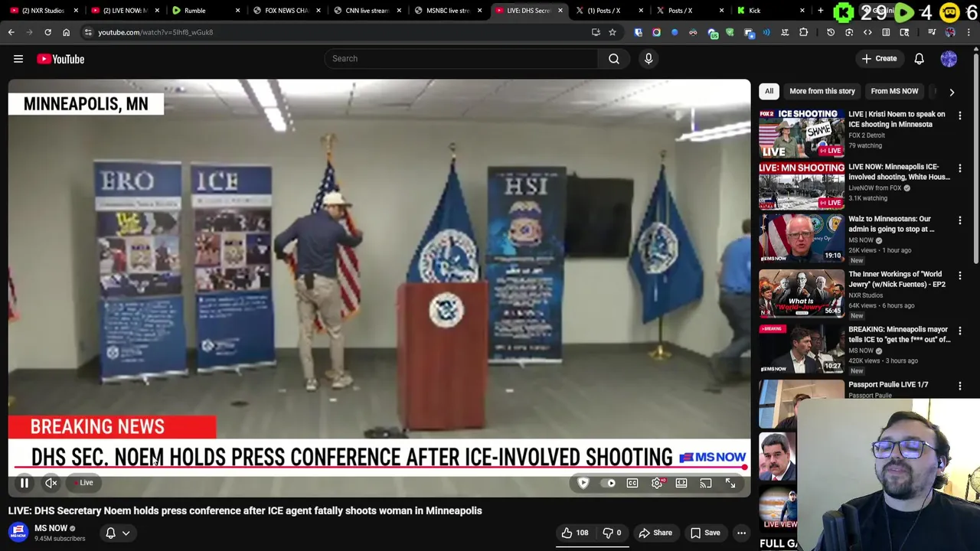Image resolution: width=980 pixels, height=551 pixels.
Task: Go to the YouTube home logo
Action: pos(60,59)
